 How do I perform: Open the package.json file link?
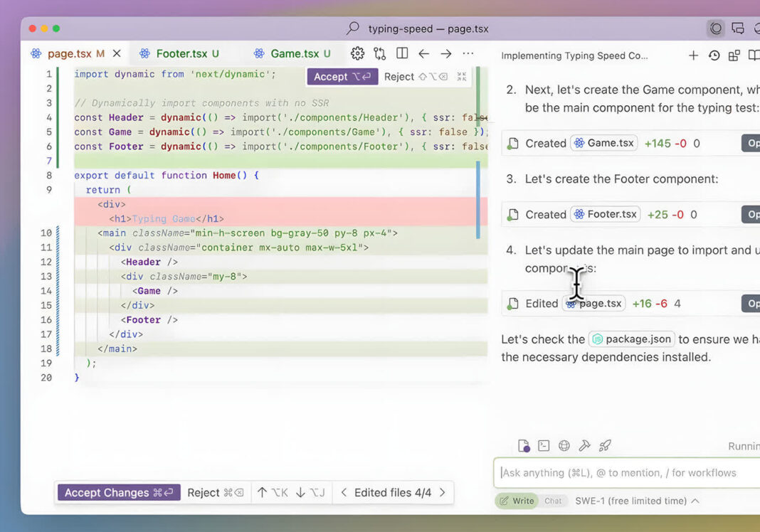630,339
